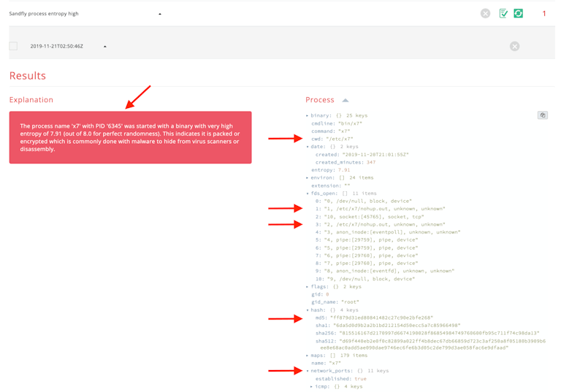Select the established true line

(341, 379)
